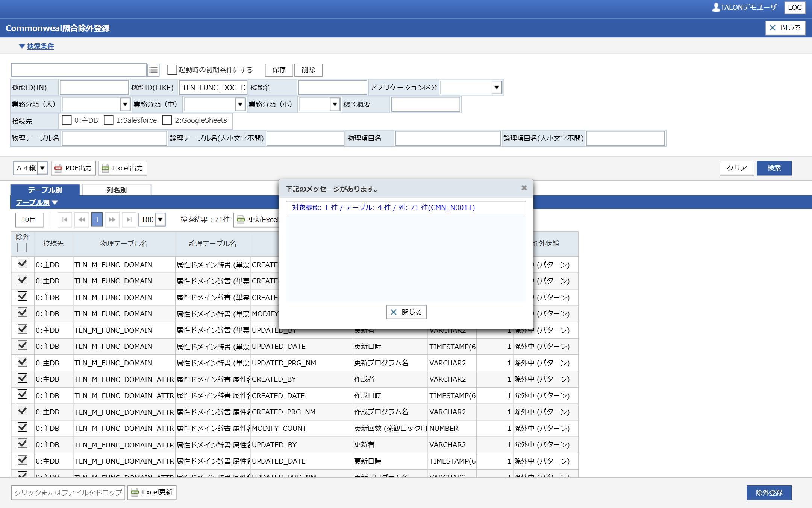
Task: Tick the 1:Salesforce connection checkbox
Action: 108,120
